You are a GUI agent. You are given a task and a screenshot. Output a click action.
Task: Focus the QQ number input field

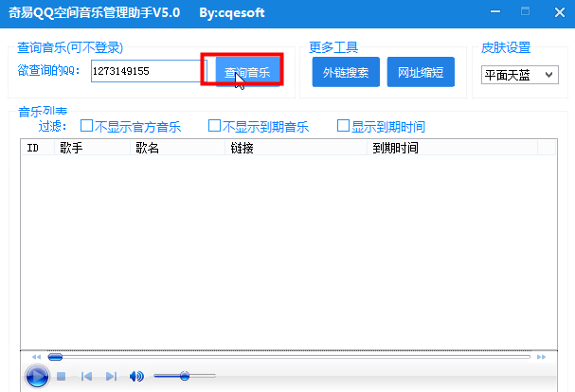(149, 71)
